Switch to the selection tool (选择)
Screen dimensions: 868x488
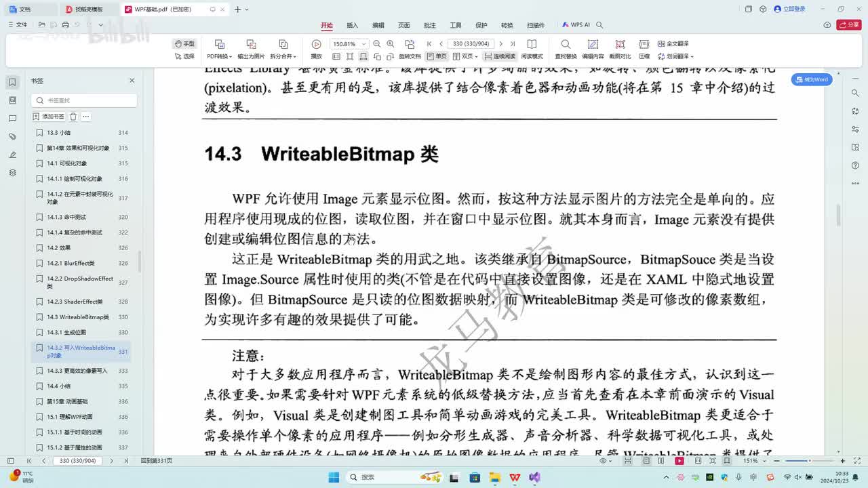coord(184,56)
